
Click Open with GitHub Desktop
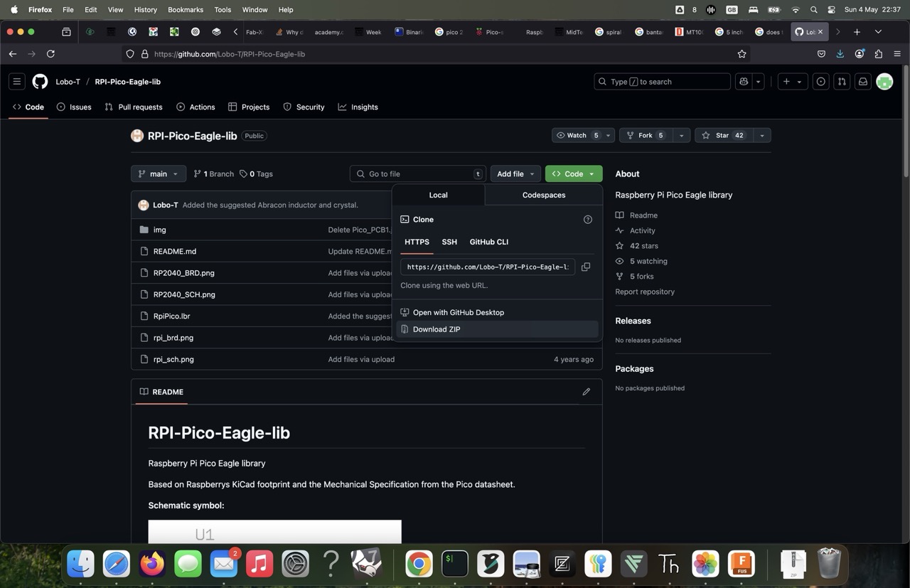(x=497, y=312)
